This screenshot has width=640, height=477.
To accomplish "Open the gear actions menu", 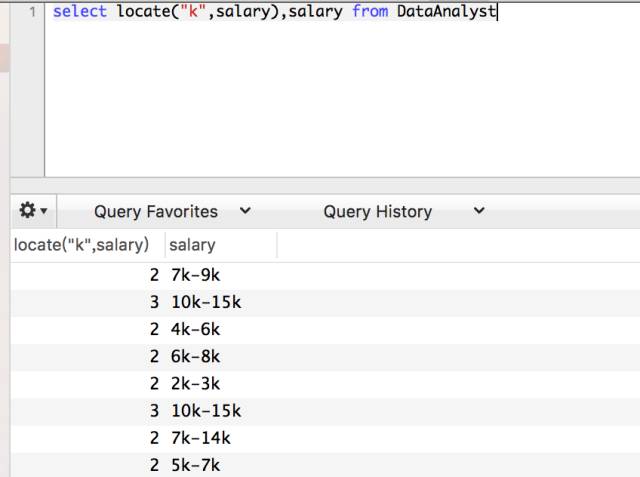I will (33, 211).
